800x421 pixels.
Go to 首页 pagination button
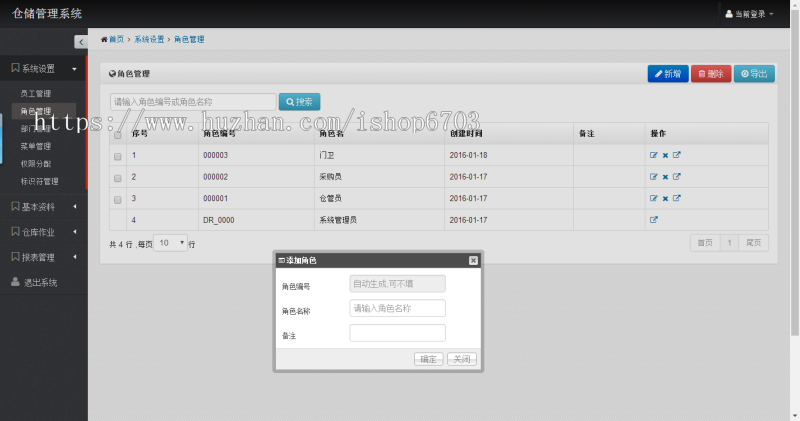pyautogui.click(x=705, y=243)
